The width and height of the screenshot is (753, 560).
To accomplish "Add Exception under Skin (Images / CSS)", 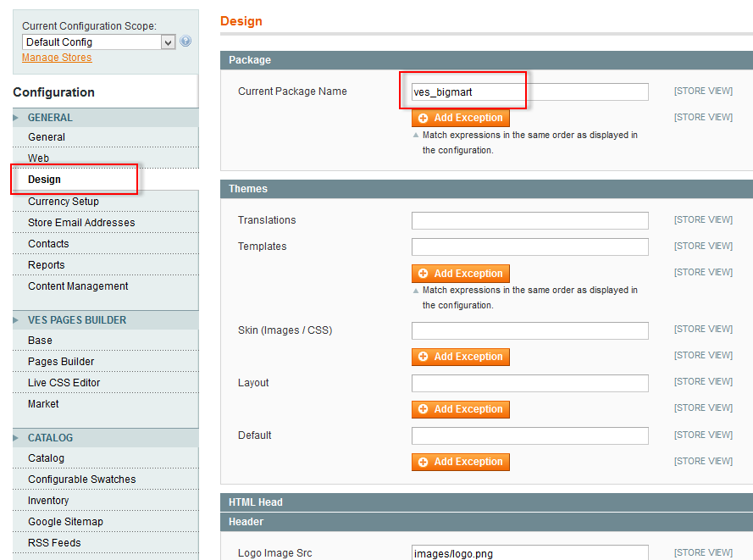I will coord(461,357).
